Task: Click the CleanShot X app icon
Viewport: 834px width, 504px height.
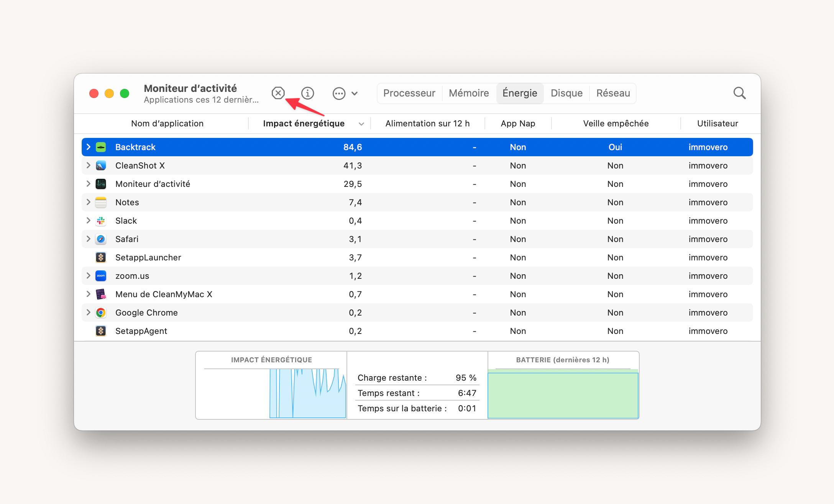Action: (x=101, y=165)
